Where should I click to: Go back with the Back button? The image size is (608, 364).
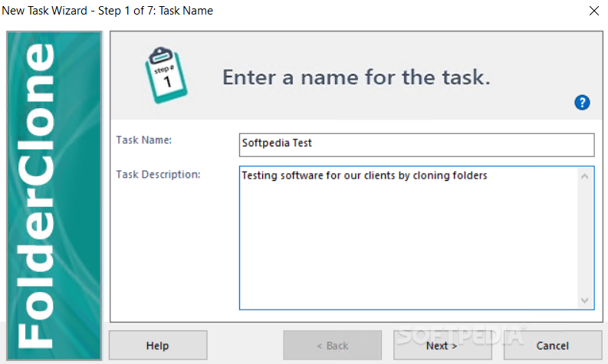332,345
